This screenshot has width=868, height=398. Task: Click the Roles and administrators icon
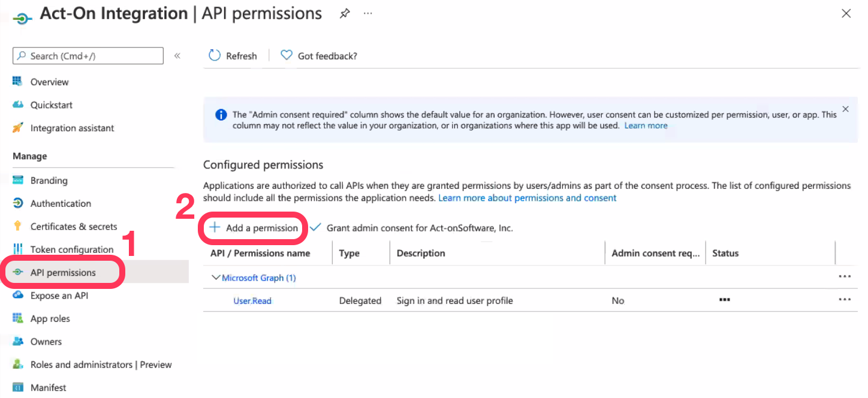(18, 364)
